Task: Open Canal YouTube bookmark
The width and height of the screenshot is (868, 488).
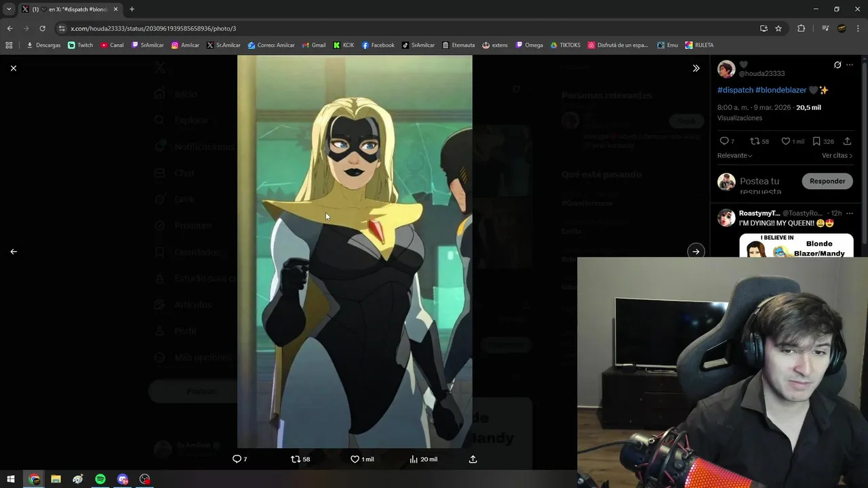Action: coord(112,45)
